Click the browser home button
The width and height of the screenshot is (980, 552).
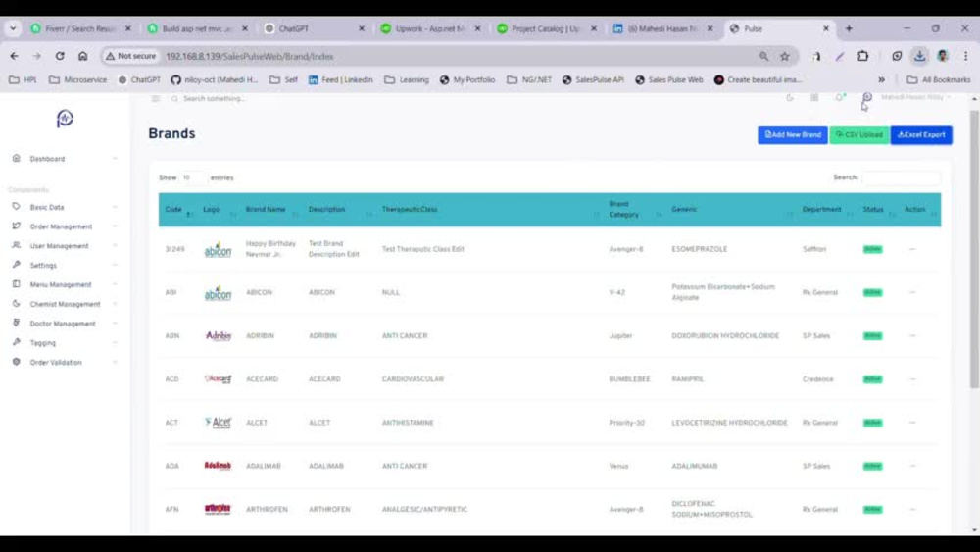click(83, 56)
